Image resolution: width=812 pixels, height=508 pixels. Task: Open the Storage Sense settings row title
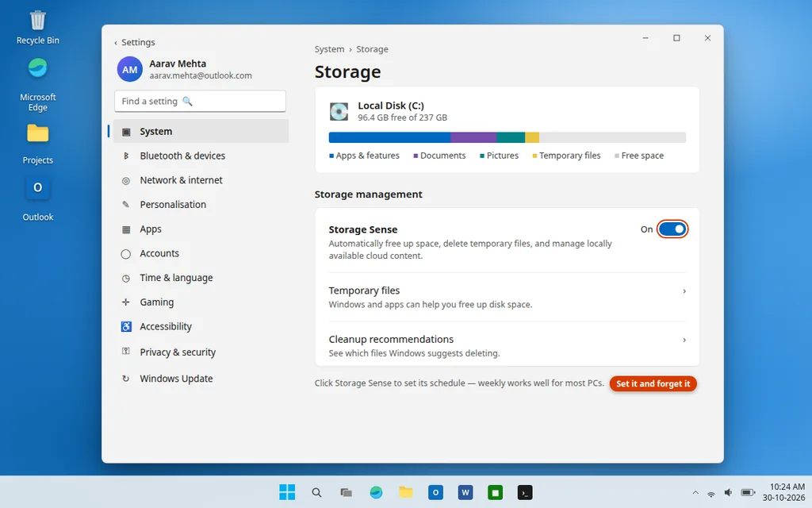363,229
